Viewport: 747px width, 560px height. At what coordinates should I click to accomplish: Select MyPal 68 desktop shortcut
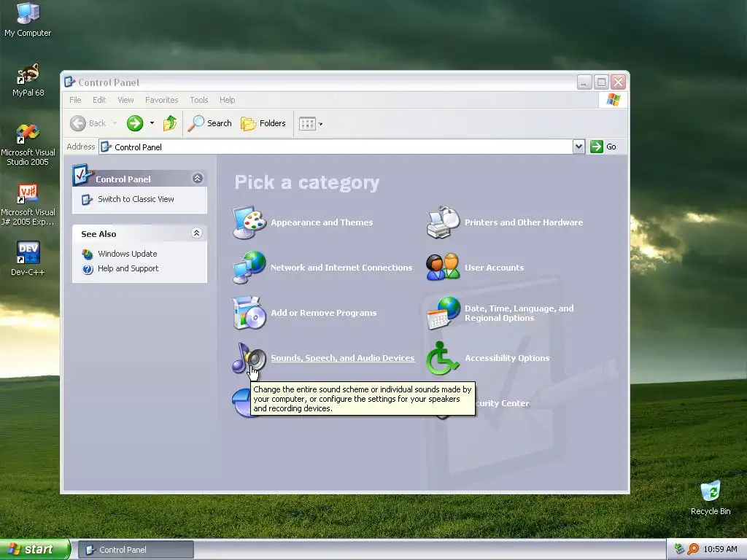(28, 79)
